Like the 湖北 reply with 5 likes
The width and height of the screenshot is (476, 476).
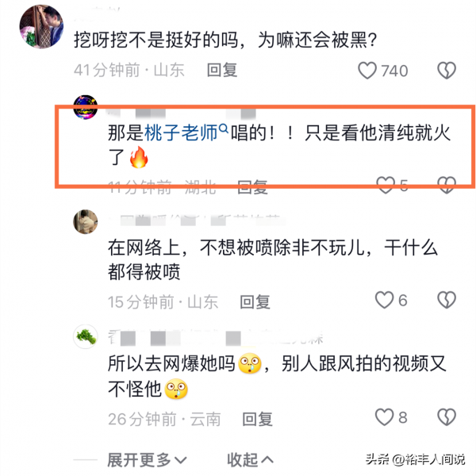(x=386, y=185)
